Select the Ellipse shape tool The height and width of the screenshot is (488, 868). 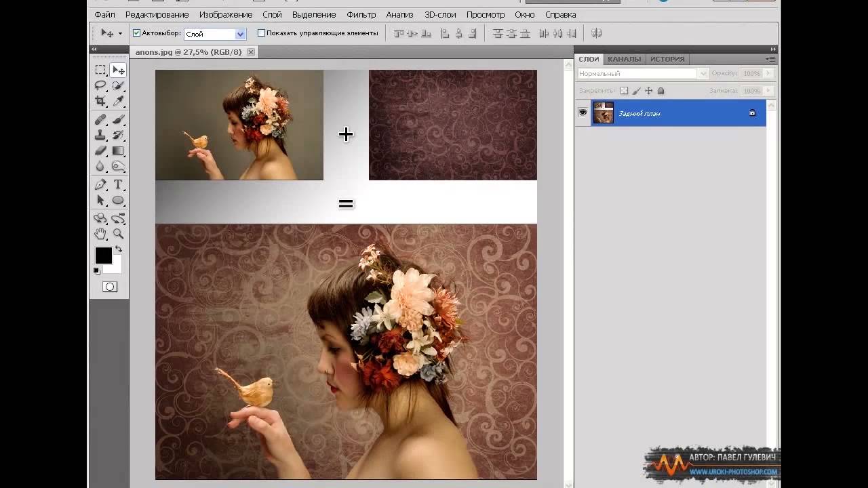pyautogui.click(x=118, y=200)
